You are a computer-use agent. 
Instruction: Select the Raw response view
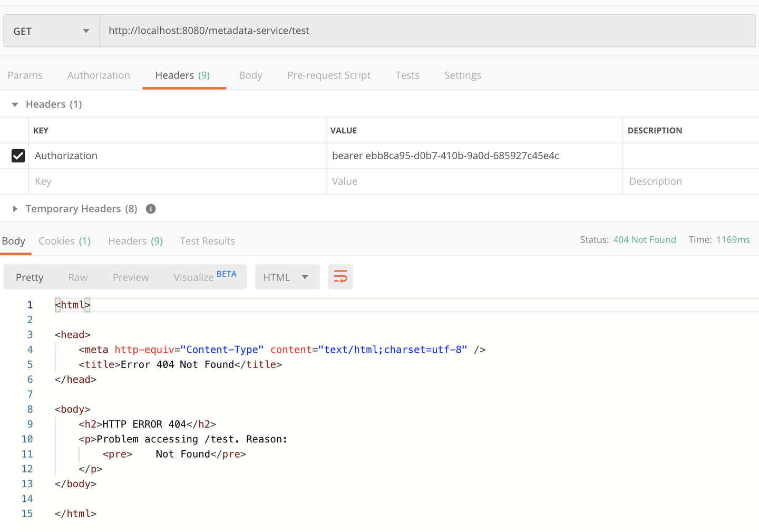78,277
